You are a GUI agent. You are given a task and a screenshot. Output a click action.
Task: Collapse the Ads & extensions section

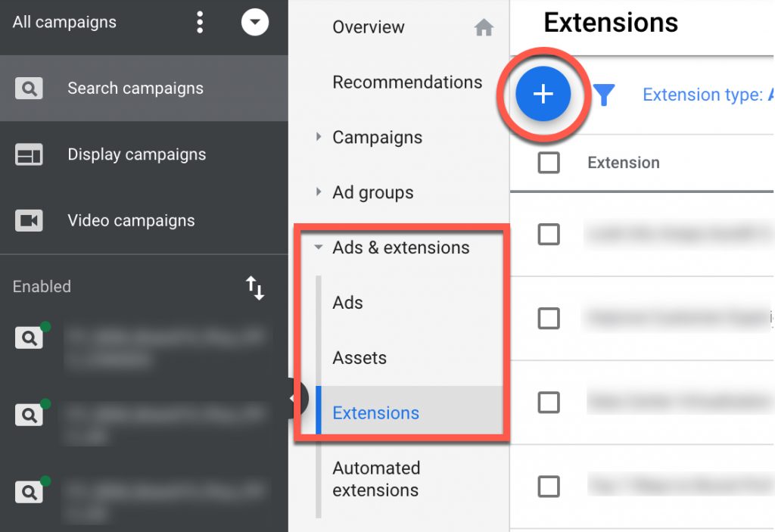319,247
